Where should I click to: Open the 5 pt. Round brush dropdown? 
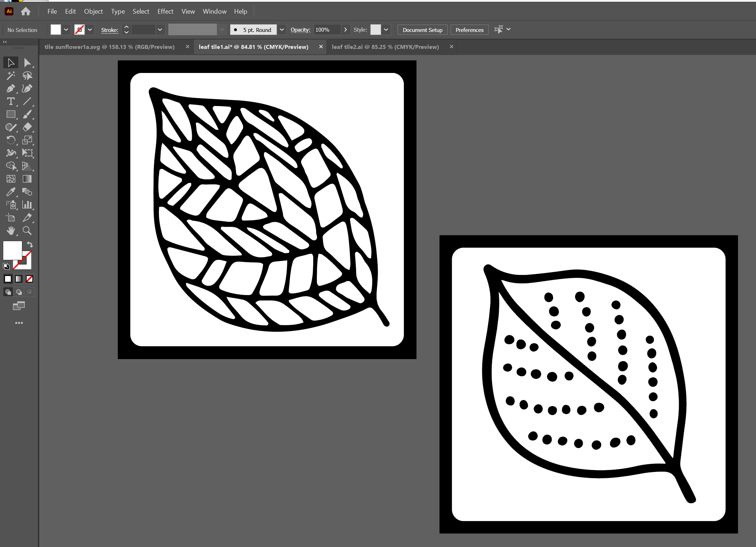pos(282,30)
